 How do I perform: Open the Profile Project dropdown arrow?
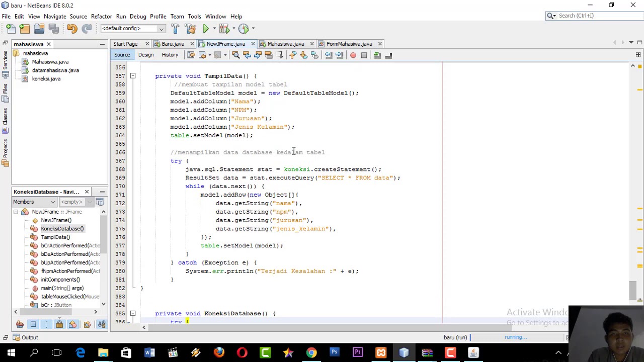(x=253, y=29)
